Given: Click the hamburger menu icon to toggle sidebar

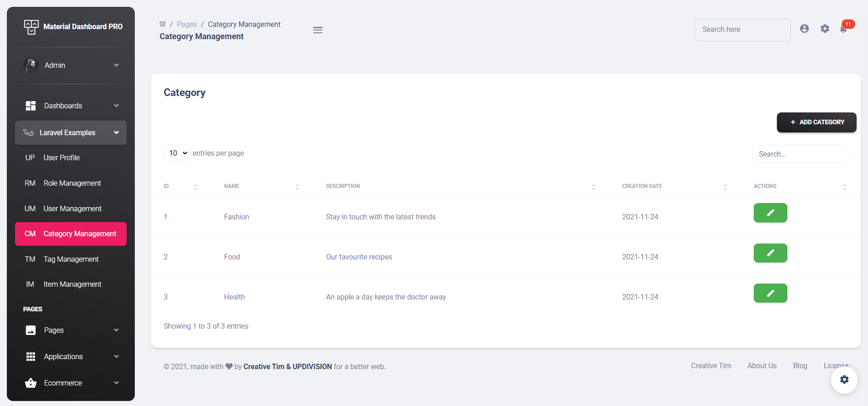Looking at the screenshot, I should point(318,30).
